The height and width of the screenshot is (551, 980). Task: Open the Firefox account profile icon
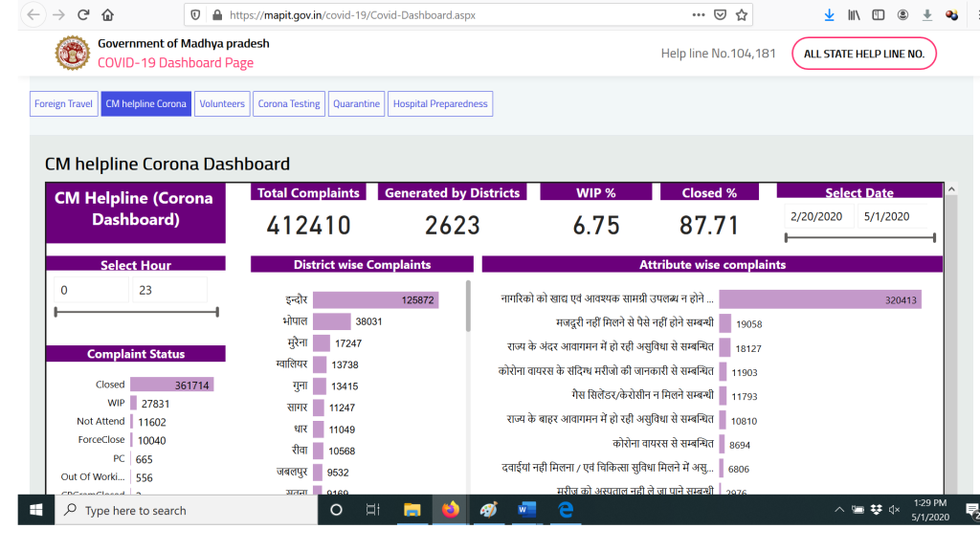pos(902,15)
